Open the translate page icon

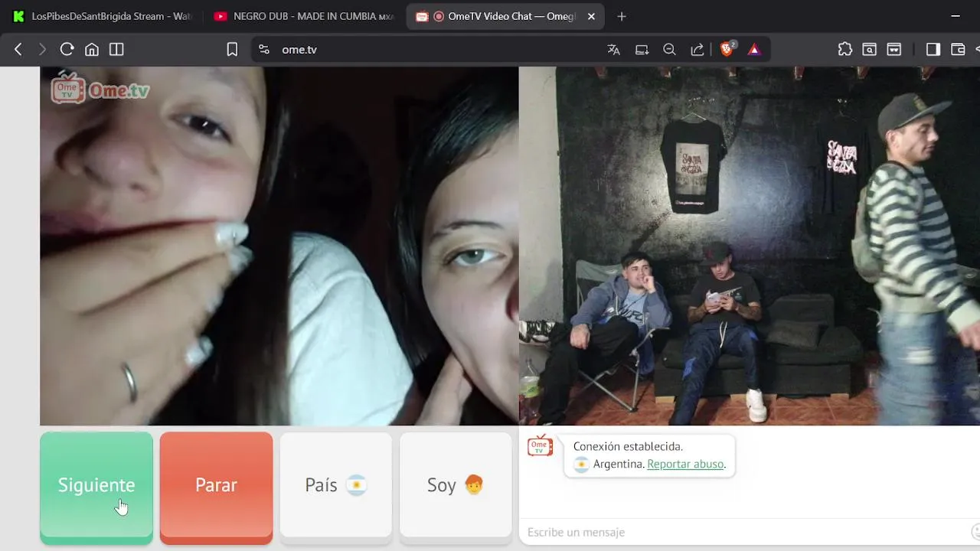[613, 49]
